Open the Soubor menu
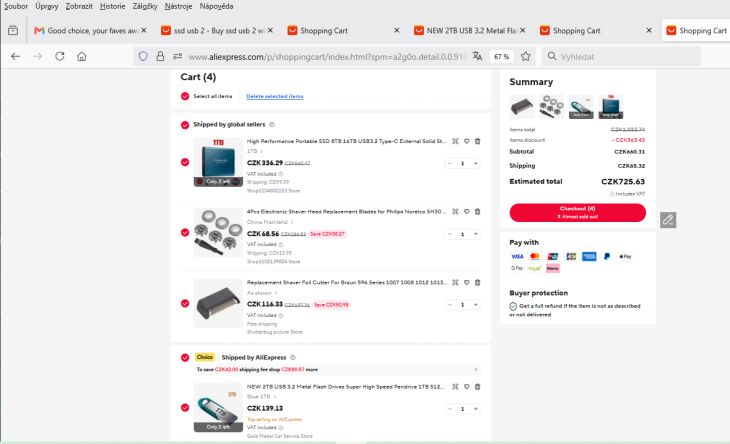Screen dimensions: 730x444 coord(16,6)
